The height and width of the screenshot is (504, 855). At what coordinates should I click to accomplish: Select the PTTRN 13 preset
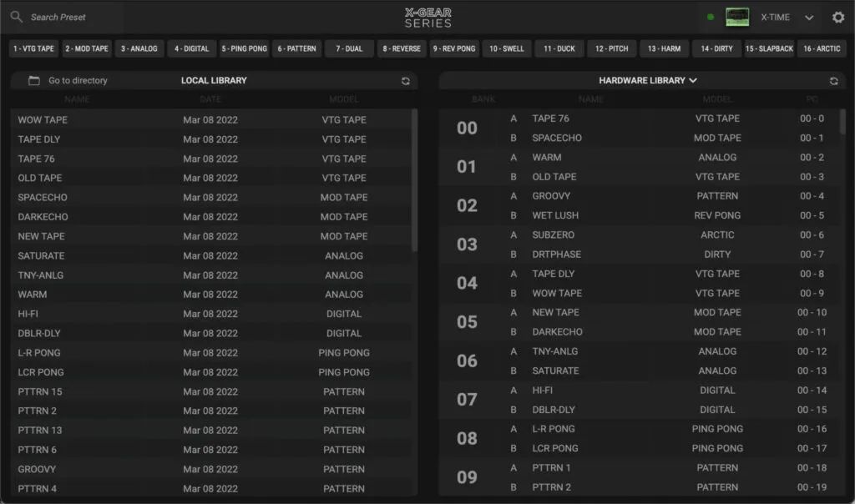[211, 431]
